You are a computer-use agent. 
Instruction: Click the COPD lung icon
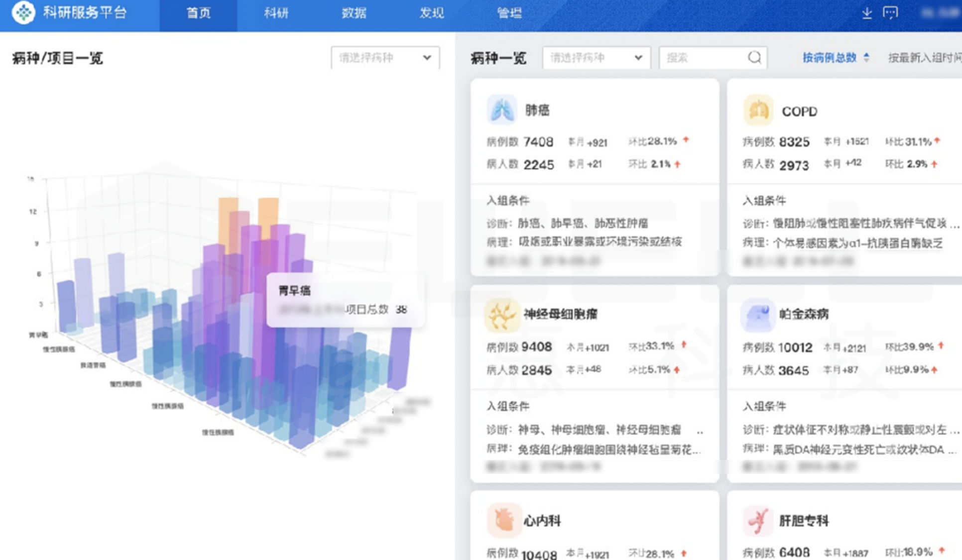click(758, 111)
